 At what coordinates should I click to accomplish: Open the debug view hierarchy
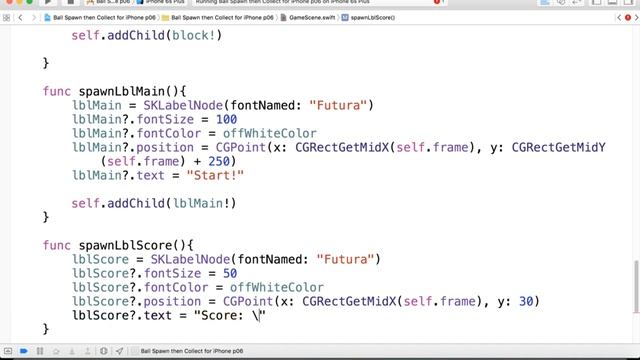click(x=104, y=351)
